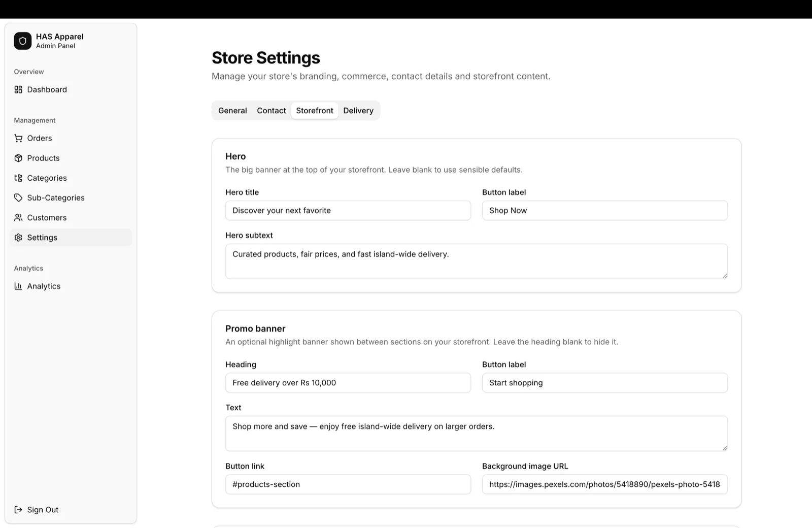Click the Management section label in sidebar

point(35,120)
